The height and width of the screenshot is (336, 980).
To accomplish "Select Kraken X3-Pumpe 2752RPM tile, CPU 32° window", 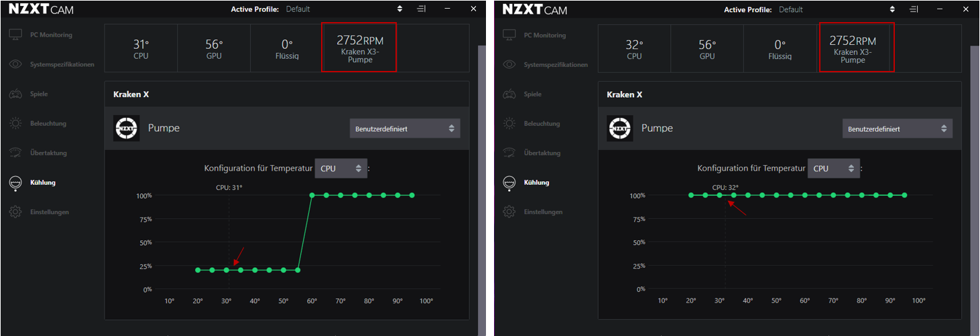I will click(x=857, y=47).
